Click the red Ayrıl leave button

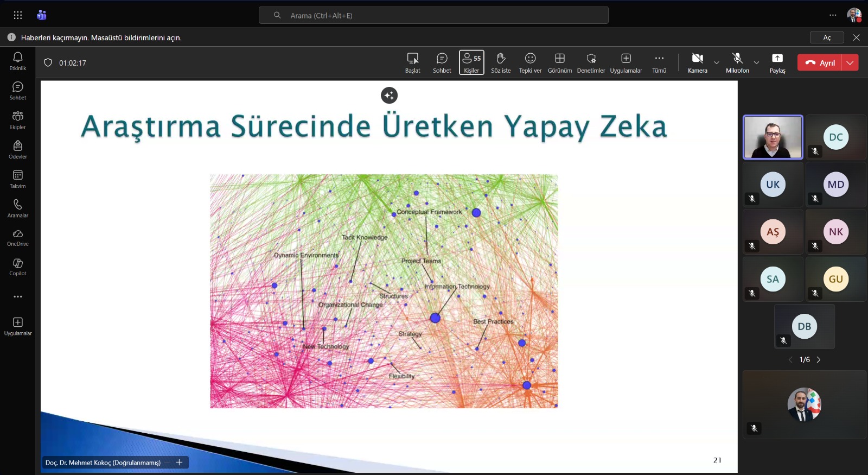tap(820, 63)
